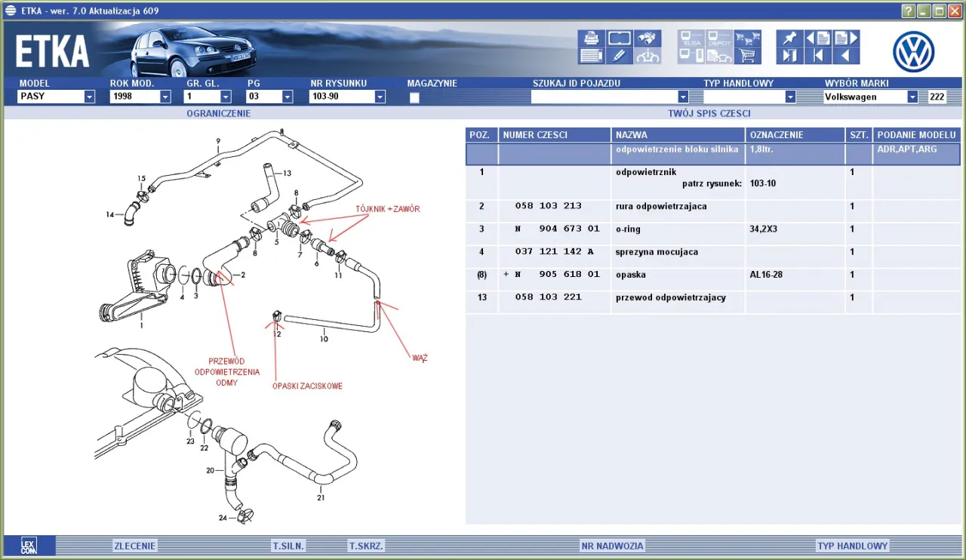
Task: Go to the next illustration page
Action: pos(845,38)
